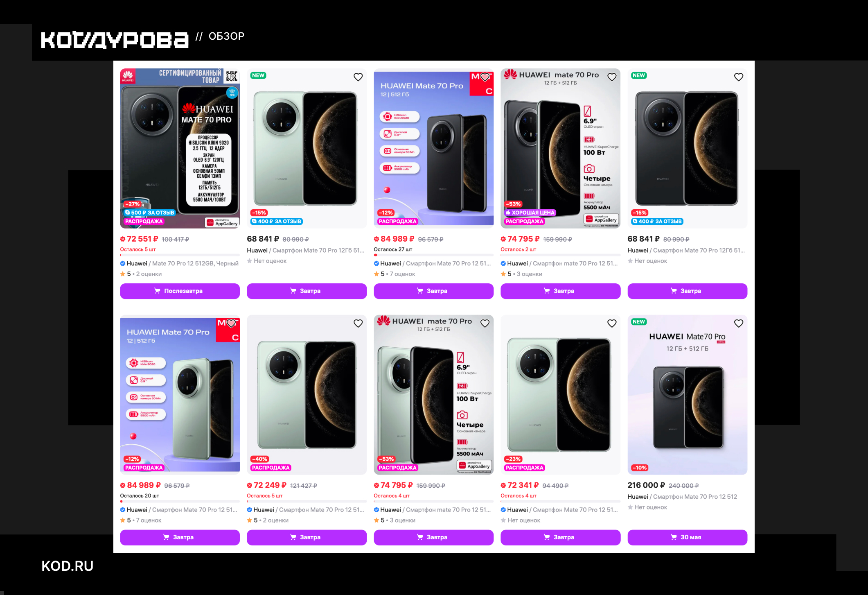Open the product image with СЕРТИФИЦИРОВАННЫЙ ТОВАР banner
Image resolution: width=868 pixels, height=595 pixels.
[180, 148]
